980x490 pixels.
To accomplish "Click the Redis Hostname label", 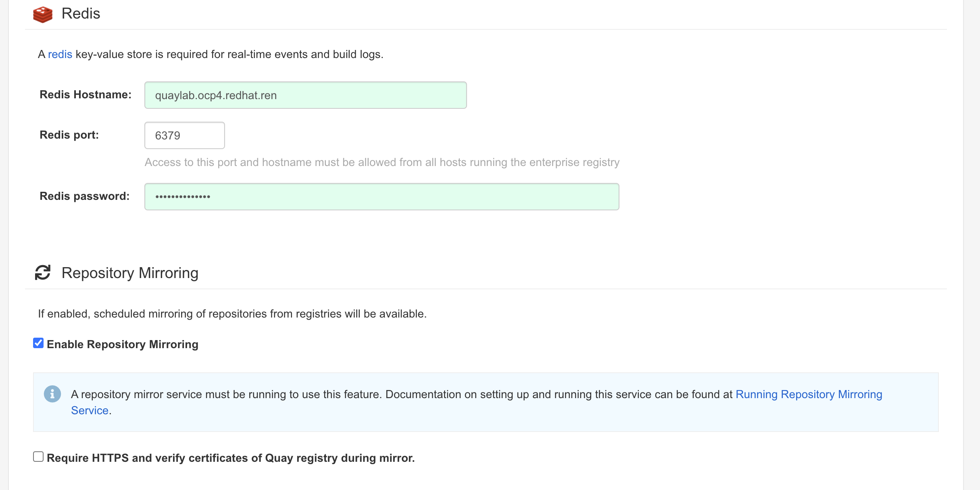I will pos(85,95).
